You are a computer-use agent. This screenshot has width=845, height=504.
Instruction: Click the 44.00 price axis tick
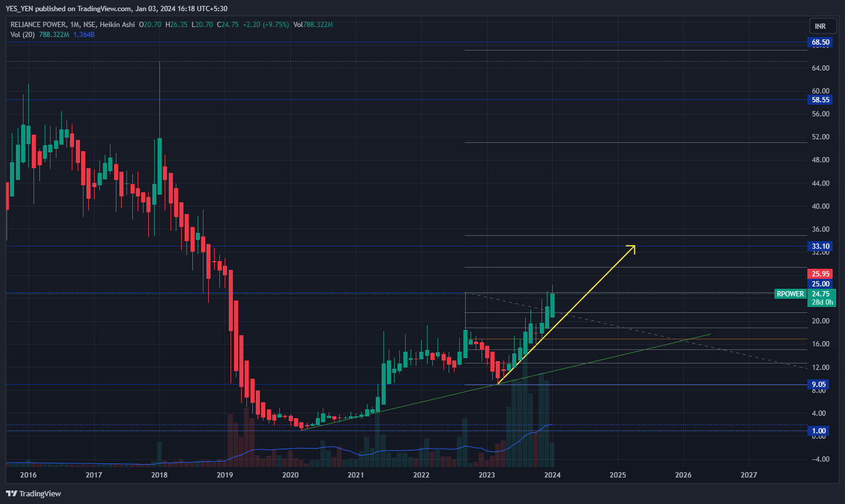[820, 183]
